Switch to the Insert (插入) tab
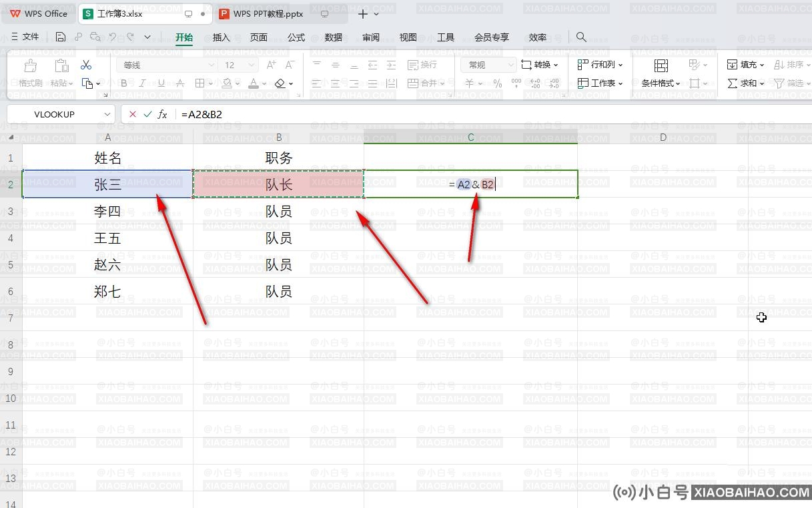 point(221,37)
